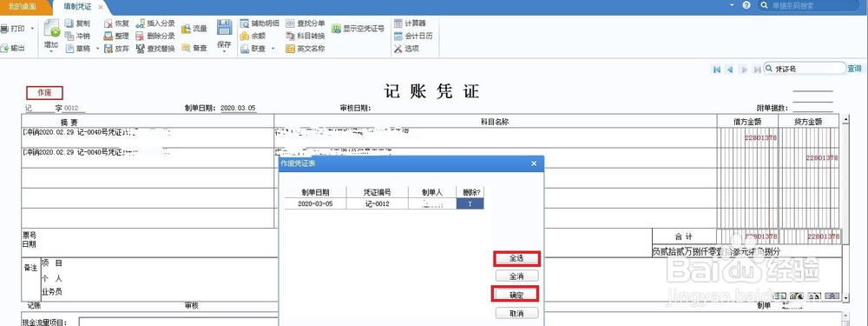This screenshot has height=326, width=868.
Task: Click the first row debit amount 22801378
Action: click(760, 137)
